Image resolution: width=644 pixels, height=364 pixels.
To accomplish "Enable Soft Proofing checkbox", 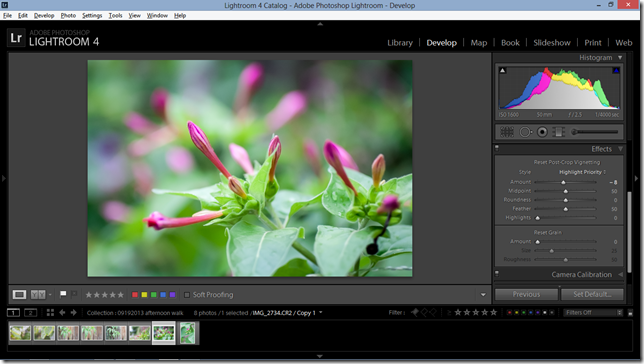I will click(187, 295).
